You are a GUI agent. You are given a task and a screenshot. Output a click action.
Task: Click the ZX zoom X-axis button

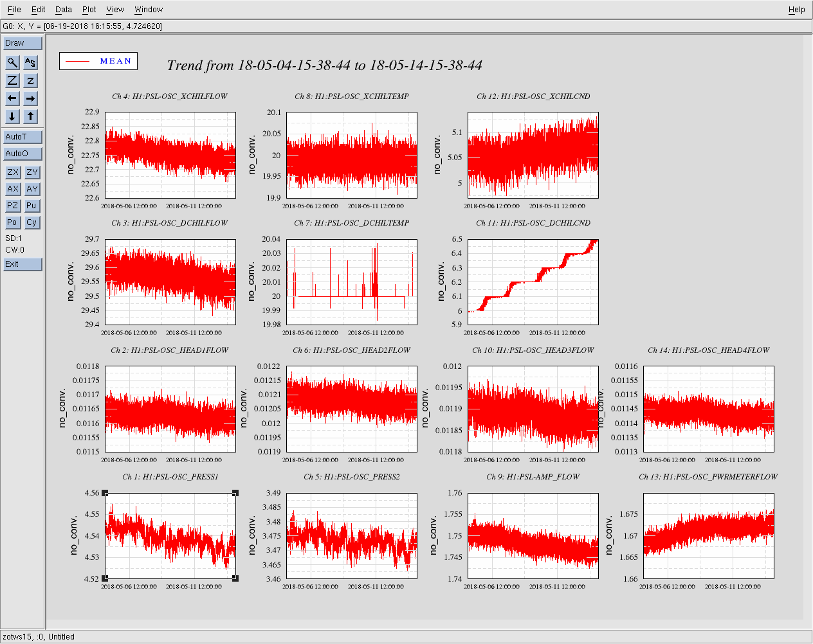click(12, 172)
